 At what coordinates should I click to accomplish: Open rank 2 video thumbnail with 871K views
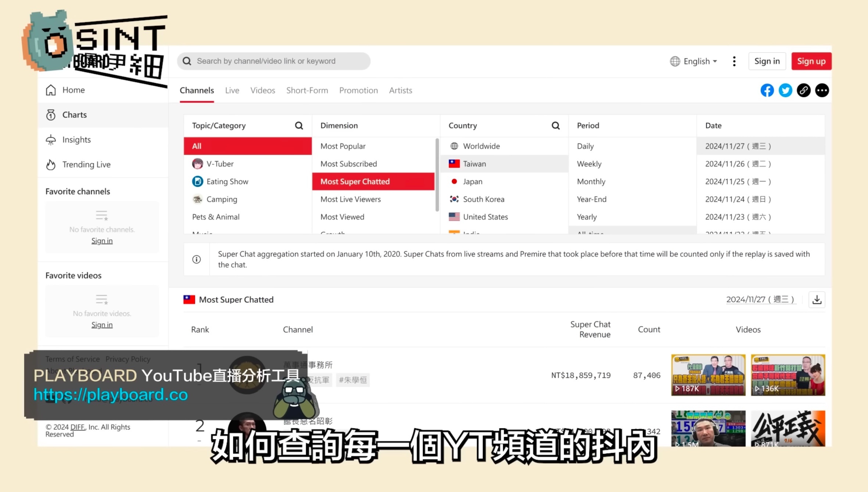788,428
